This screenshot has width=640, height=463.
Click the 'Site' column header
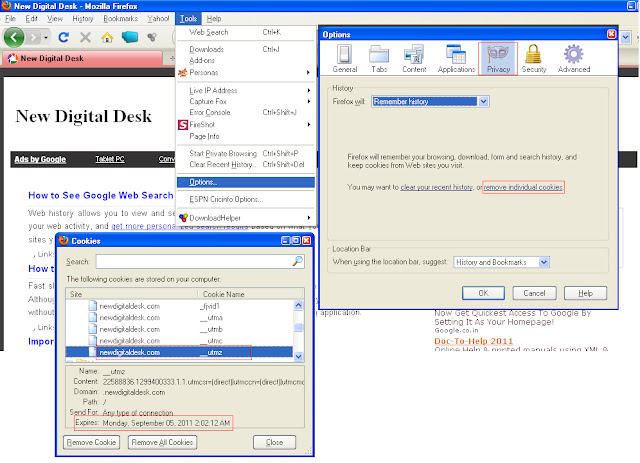tap(132, 294)
